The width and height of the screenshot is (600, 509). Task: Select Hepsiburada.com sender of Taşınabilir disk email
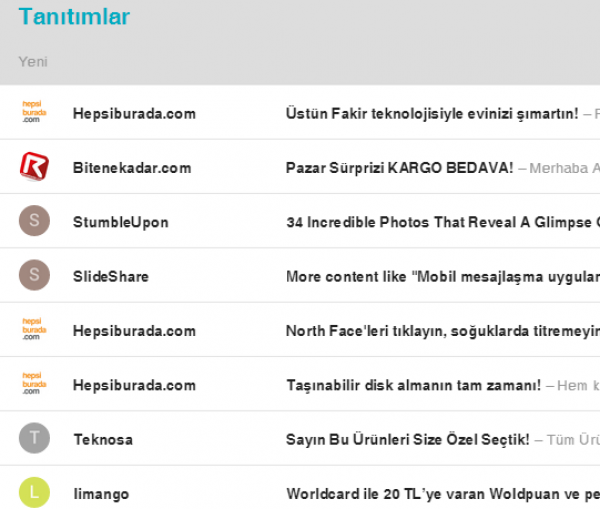point(134,386)
